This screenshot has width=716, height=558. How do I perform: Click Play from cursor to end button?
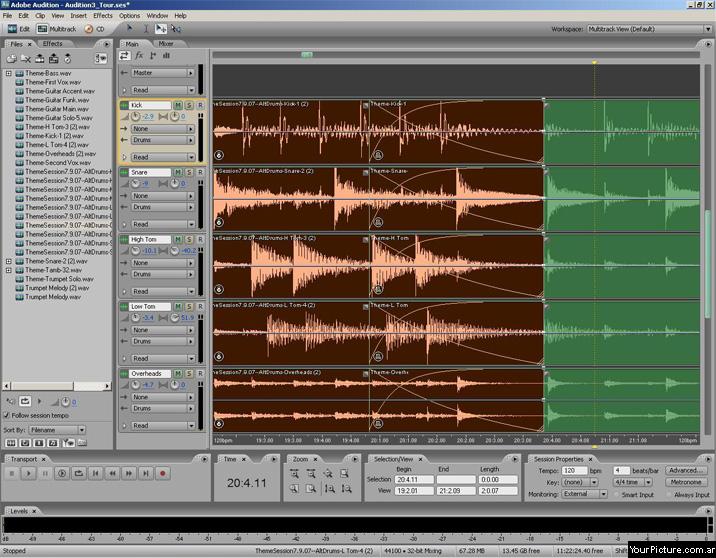pos(62,474)
